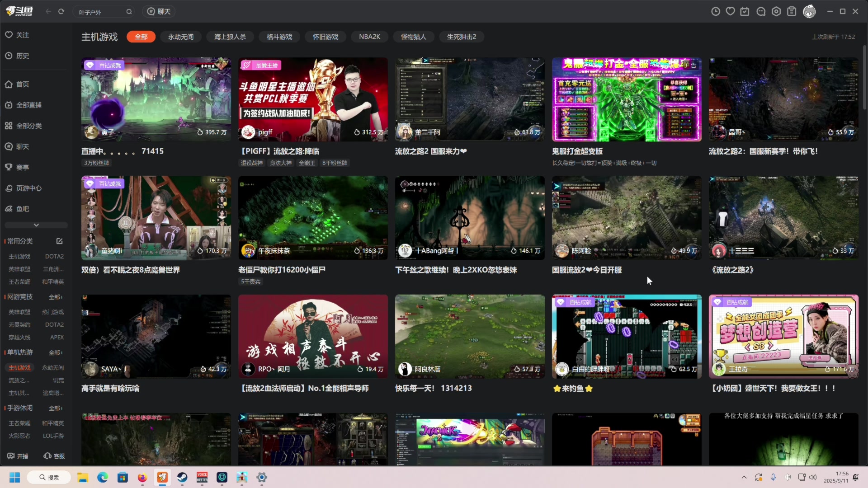The height and width of the screenshot is (488, 868).
Task: Select the 永劫无间 filter tab
Action: pos(181,37)
